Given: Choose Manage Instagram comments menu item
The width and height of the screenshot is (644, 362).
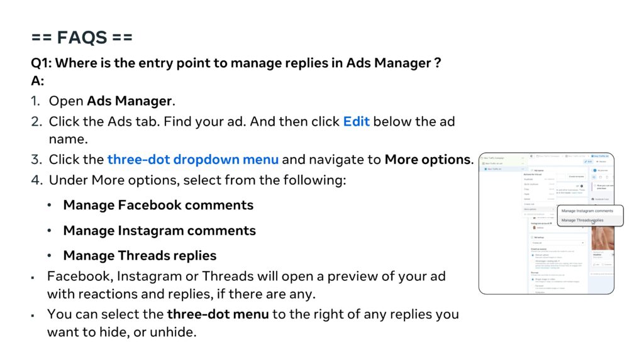Looking at the screenshot, I should pyautogui.click(x=587, y=211).
